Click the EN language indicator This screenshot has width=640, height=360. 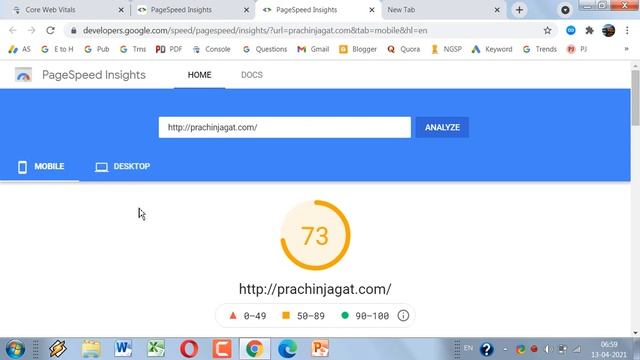pos(468,348)
